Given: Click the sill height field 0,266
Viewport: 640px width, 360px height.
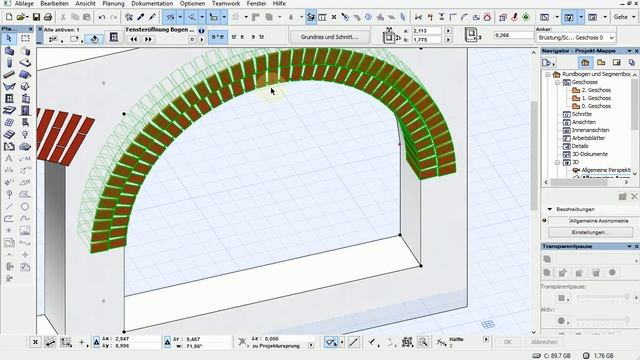Looking at the screenshot, I should coord(513,36).
